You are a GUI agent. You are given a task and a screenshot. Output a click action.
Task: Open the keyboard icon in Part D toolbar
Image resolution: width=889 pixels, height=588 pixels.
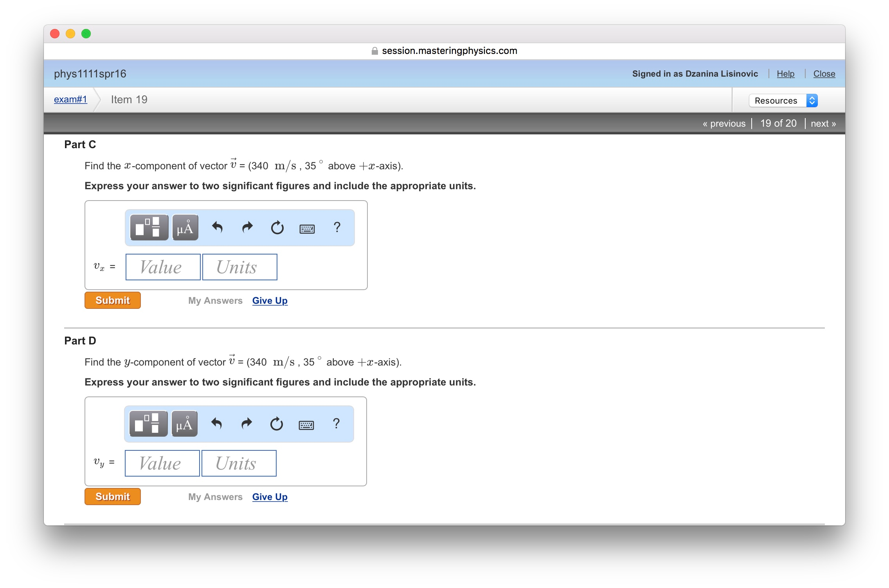306,425
